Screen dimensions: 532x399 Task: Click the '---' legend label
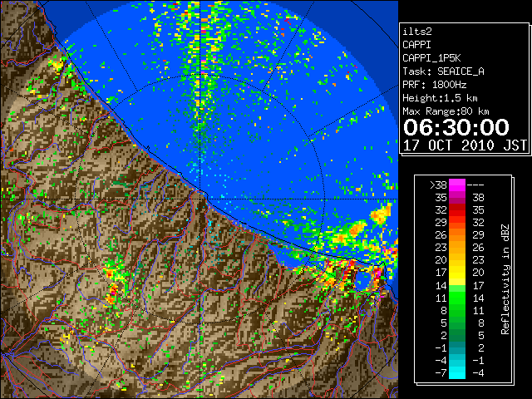(x=475, y=185)
